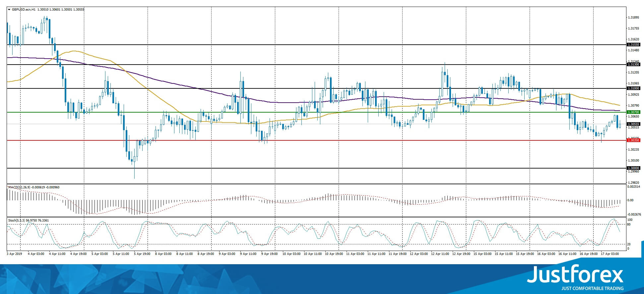Select the 1.31300 resistance level price tag
The image size is (644, 294).
(x=633, y=65)
